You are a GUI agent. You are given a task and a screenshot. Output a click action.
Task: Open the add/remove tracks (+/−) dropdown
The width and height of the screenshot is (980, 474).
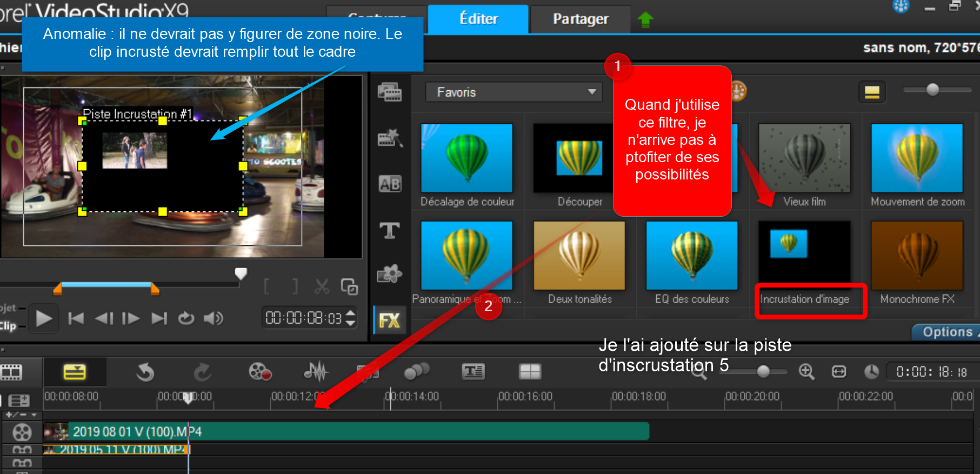pos(21,415)
